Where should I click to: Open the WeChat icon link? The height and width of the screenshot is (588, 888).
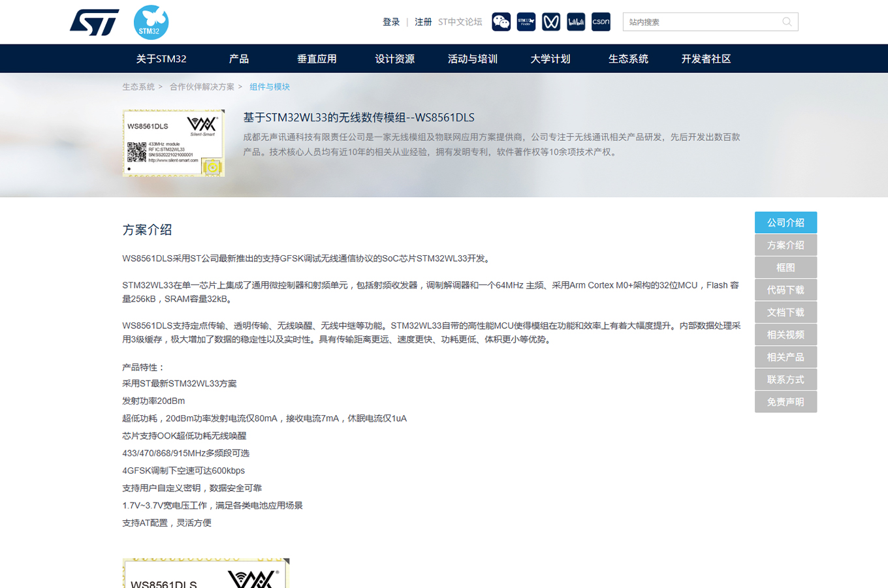point(501,22)
